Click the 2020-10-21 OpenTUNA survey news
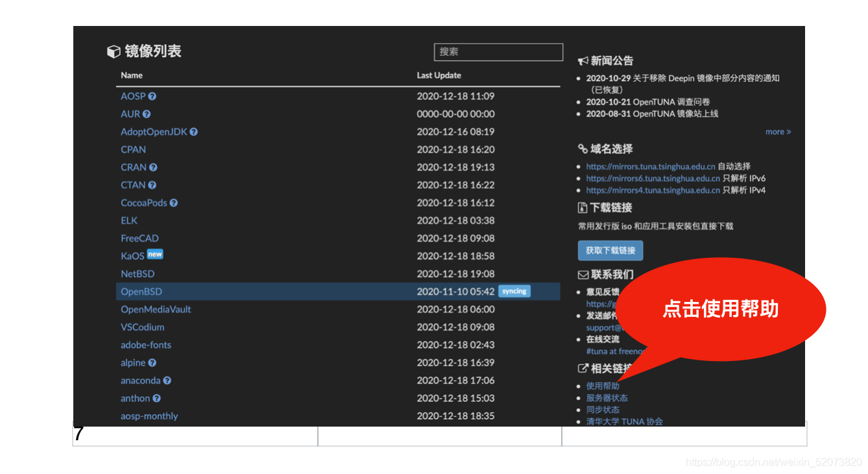This screenshot has height=474, width=868. [x=648, y=102]
